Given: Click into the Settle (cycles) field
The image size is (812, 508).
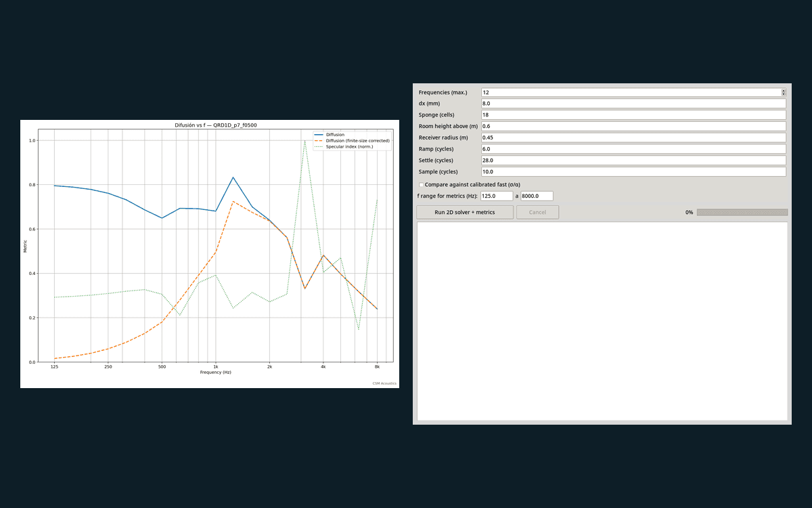Looking at the screenshot, I should (633, 161).
